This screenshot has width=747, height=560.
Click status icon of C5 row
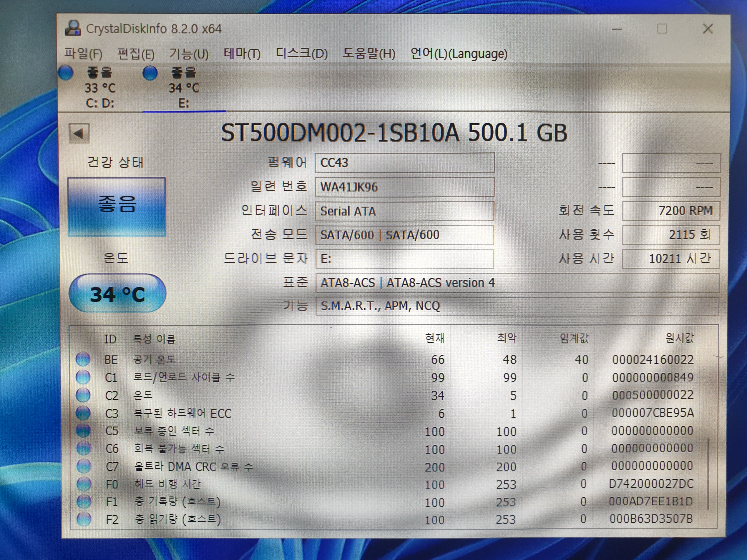(83, 430)
